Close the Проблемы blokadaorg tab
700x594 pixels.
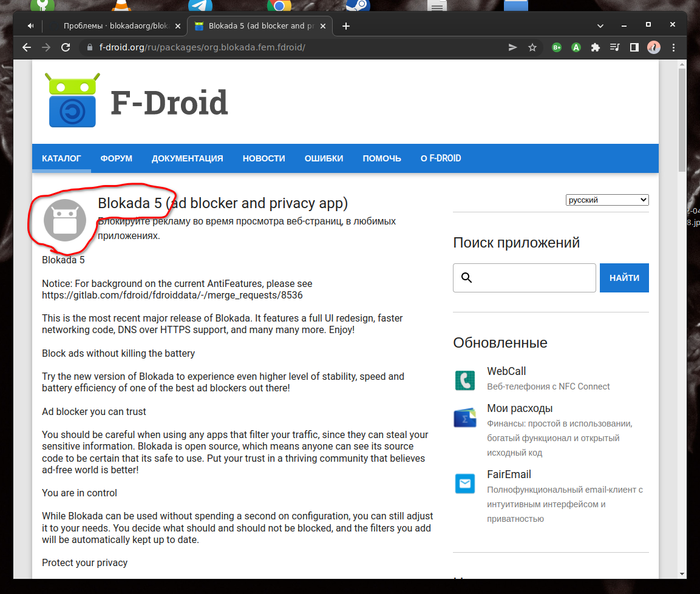click(178, 26)
